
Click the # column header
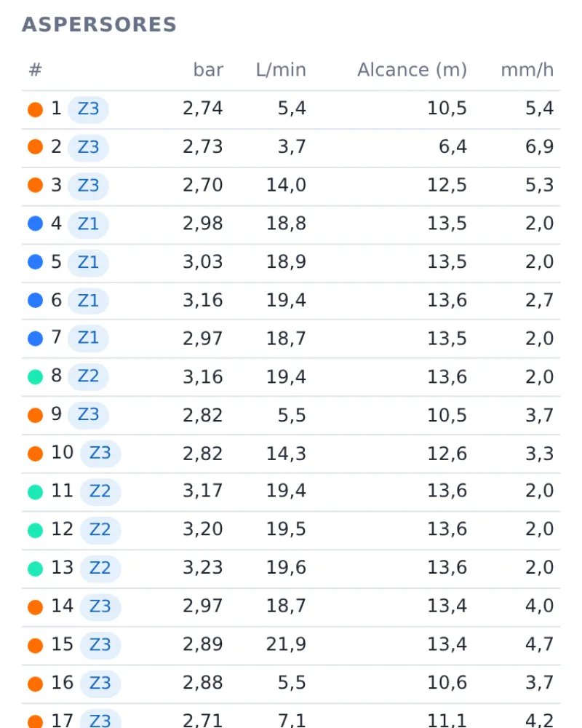point(35,70)
